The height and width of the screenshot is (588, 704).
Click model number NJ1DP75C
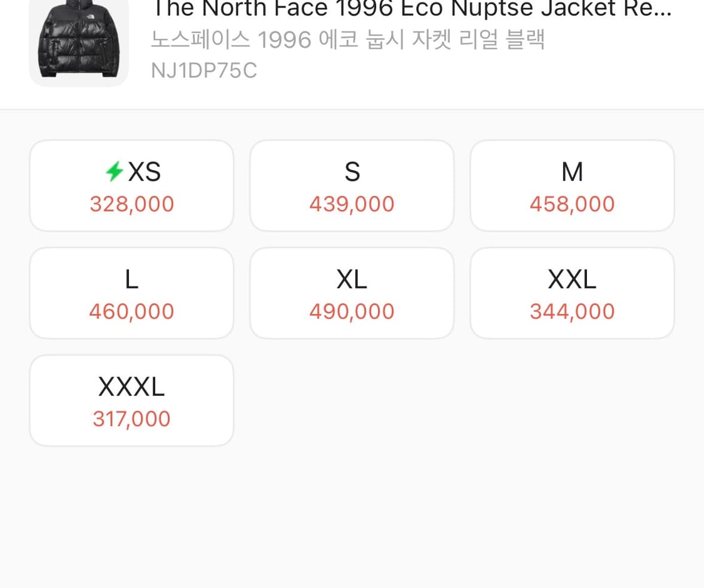[204, 71]
